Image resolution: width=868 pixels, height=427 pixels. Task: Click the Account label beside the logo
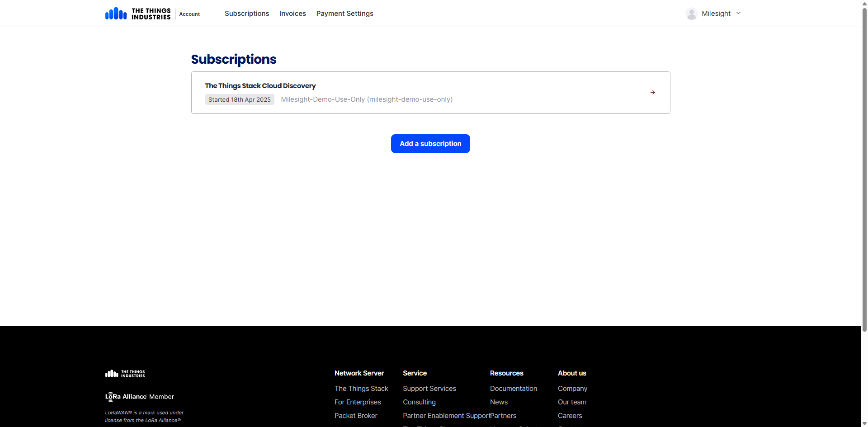tap(189, 14)
